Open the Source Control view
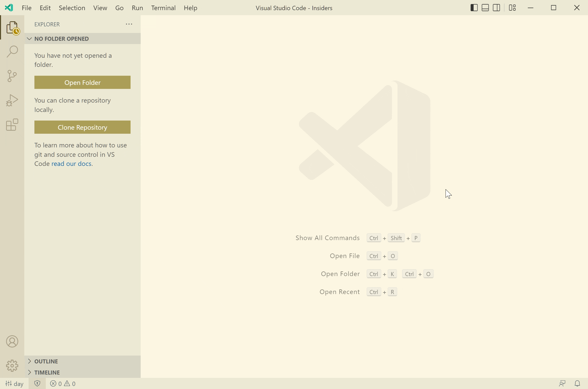The width and height of the screenshot is (588, 389). [12, 76]
